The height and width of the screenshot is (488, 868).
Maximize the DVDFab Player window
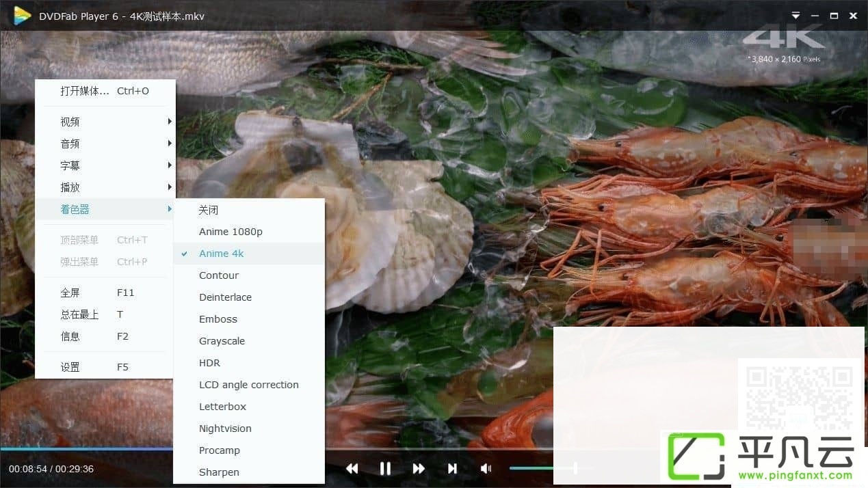(834, 16)
